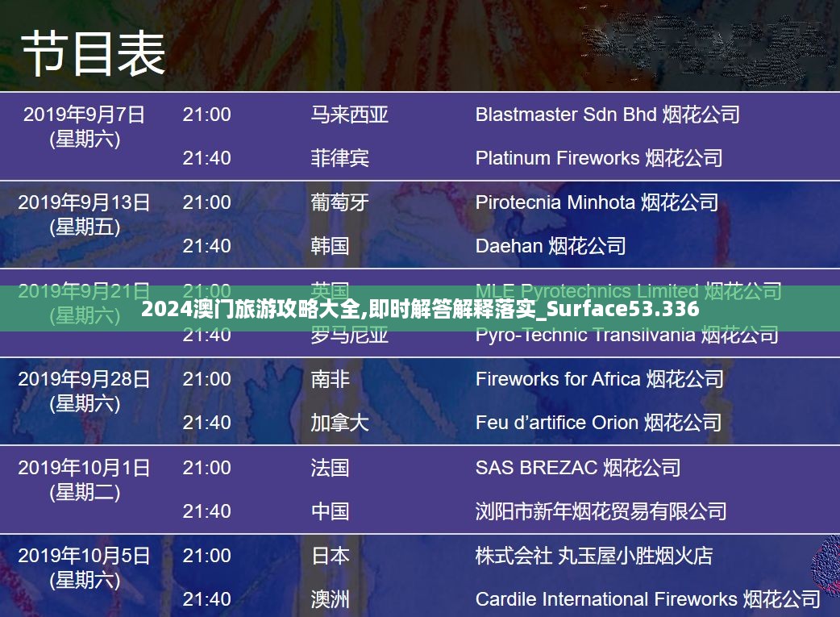Image resolution: width=840 pixels, height=617 pixels.
Task: Select Cardile International Fireworks 烟花公司
Action: 647,598
